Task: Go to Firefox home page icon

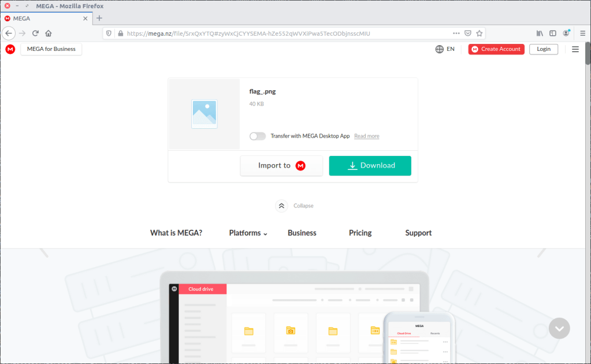Action: [x=49, y=34]
